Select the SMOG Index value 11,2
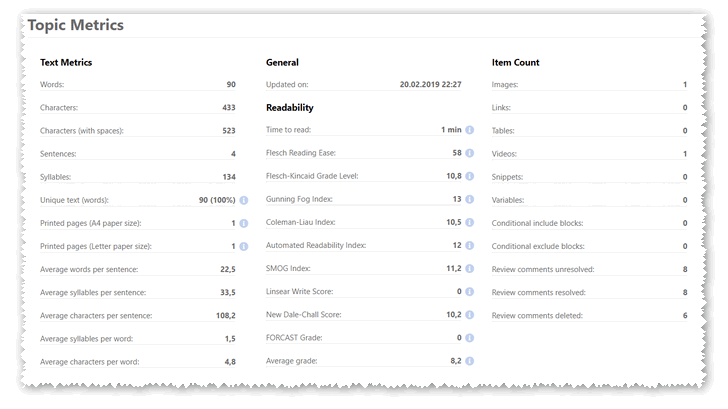Screen dimensions: 728x409 click(x=454, y=268)
